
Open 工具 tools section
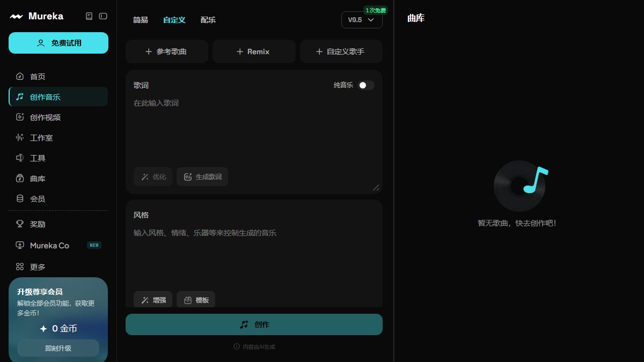point(58,158)
